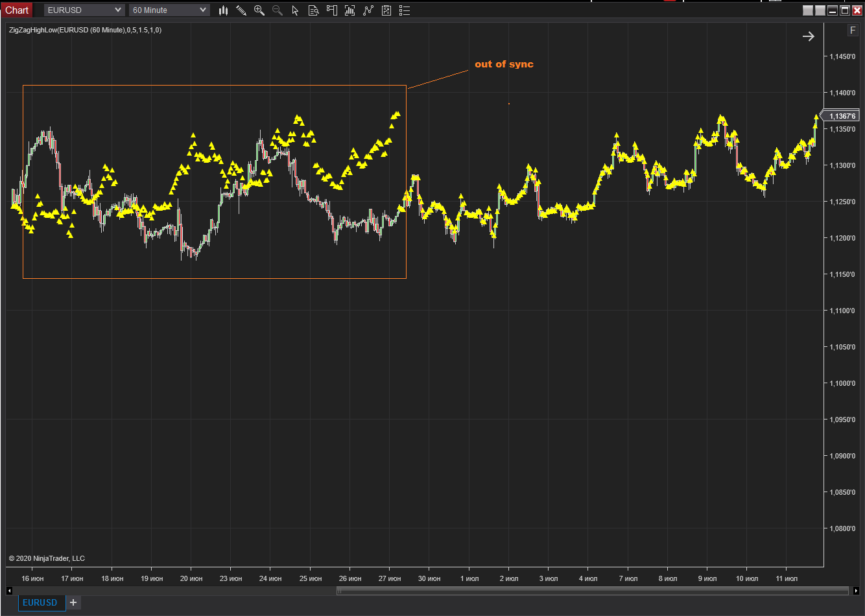The width and height of the screenshot is (865, 616).
Task: Click the horizontal scrollbar thumb
Action: (593, 591)
